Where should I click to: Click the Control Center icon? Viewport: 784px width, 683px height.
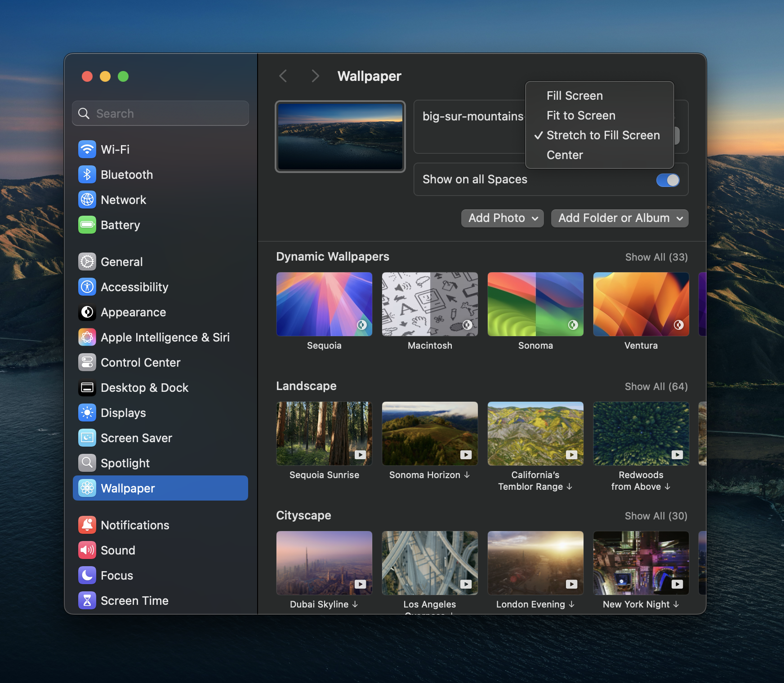pyautogui.click(x=87, y=362)
